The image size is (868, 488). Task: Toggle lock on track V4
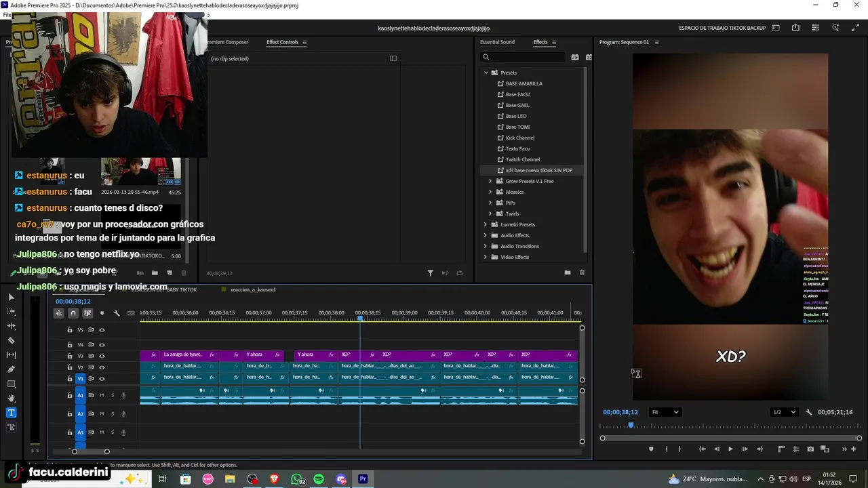pos(69,344)
